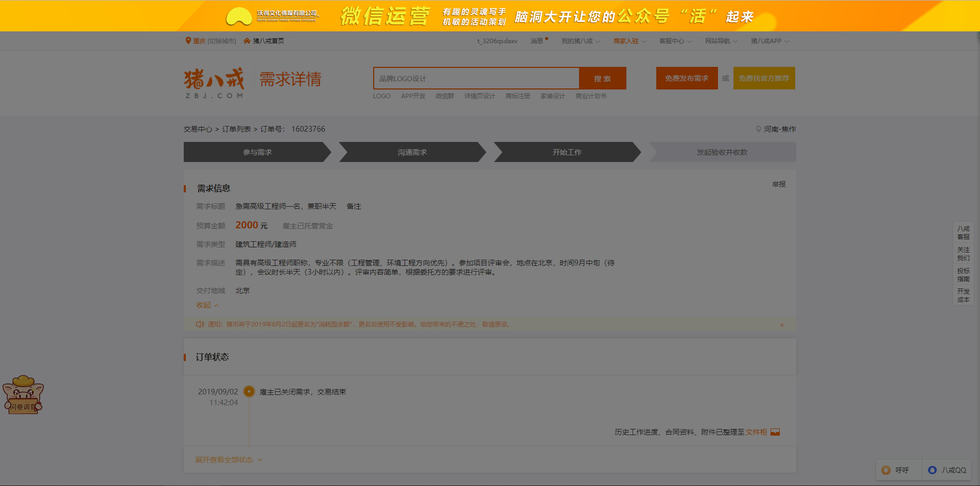Click 备注 next to requirement title
This screenshot has height=486, width=980.
[x=354, y=206]
